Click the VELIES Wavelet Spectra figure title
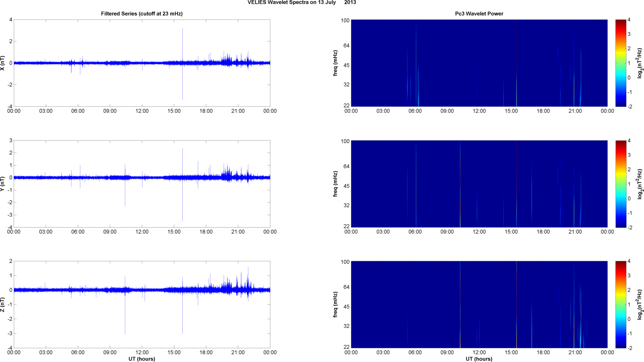The width and height of the screenshot is (644, 362). point(302,3)
